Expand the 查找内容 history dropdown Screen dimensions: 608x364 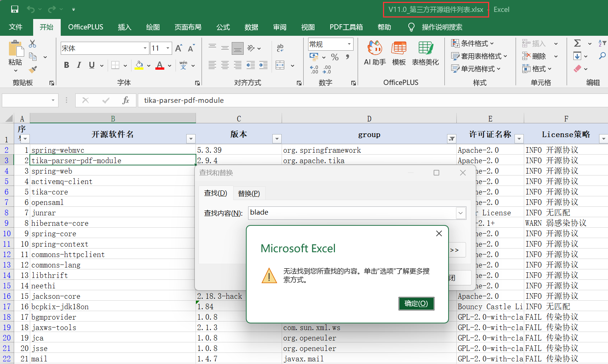click(461, 213)
